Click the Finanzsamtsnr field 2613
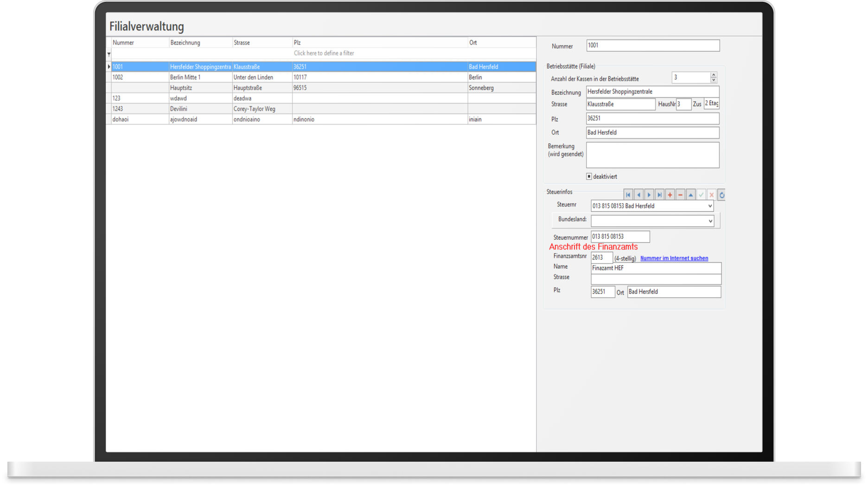 click(x=601, y=258)
